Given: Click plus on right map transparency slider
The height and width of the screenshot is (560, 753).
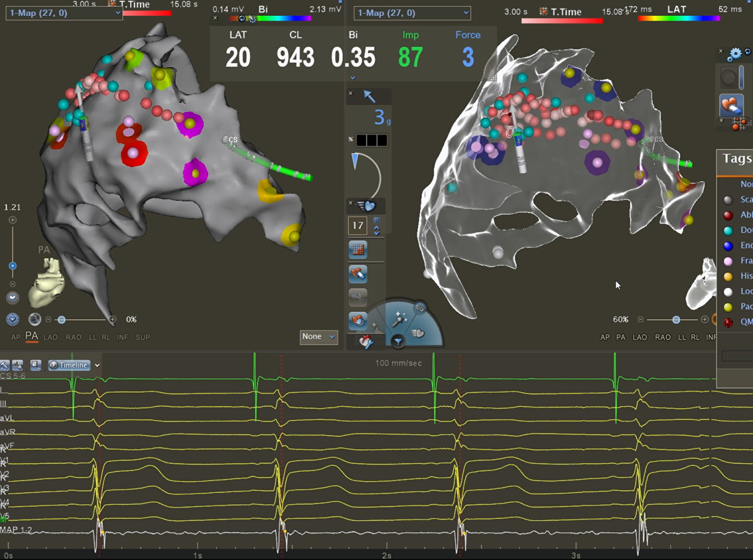Looking at the screenshot, I should coord(705,319).
